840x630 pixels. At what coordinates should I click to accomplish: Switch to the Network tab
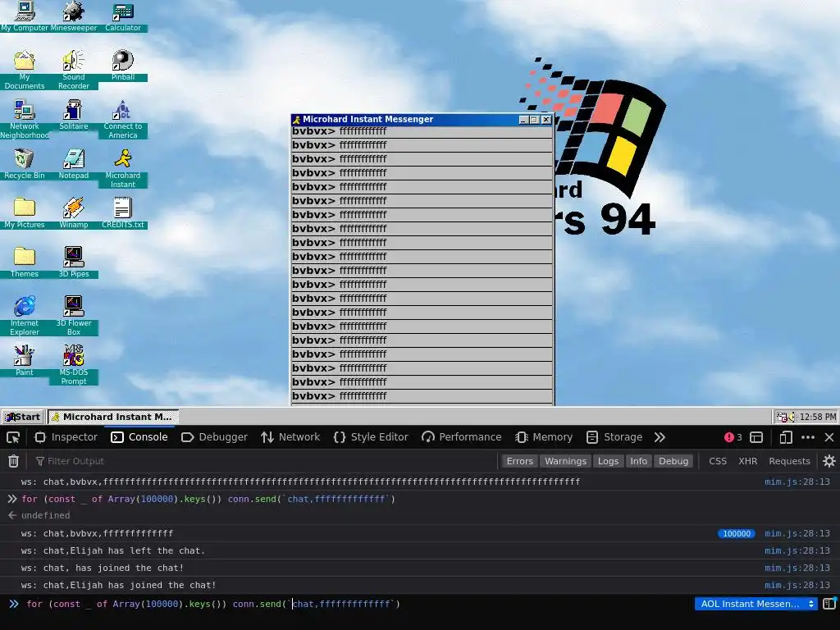[290, 437]
